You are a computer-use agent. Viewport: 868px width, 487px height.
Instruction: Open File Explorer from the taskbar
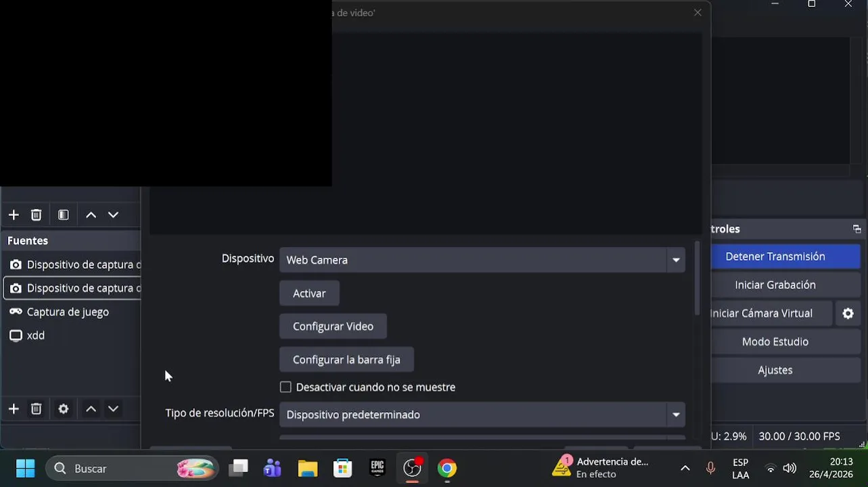(308, 468)
